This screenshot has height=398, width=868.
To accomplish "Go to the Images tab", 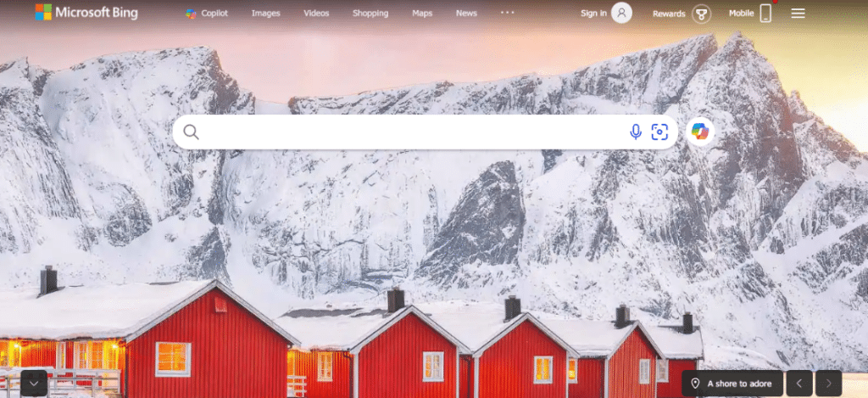I will click(265, 14).
